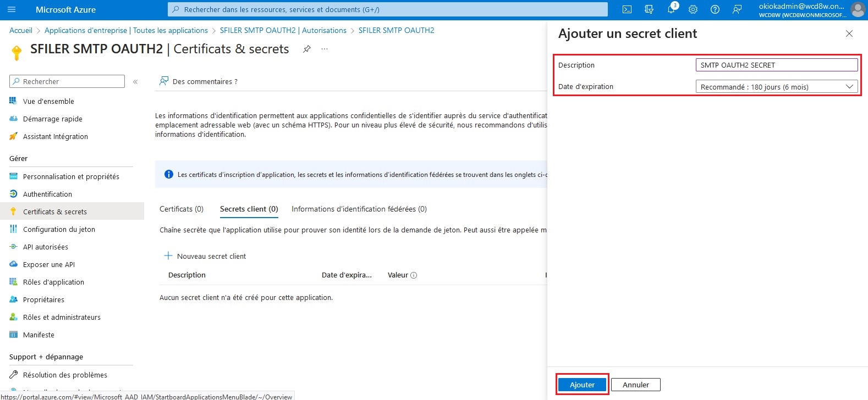This screenshot has height=400, width=868.
Task: Open the feedback icon in top bar
Action: click(737, 9)
